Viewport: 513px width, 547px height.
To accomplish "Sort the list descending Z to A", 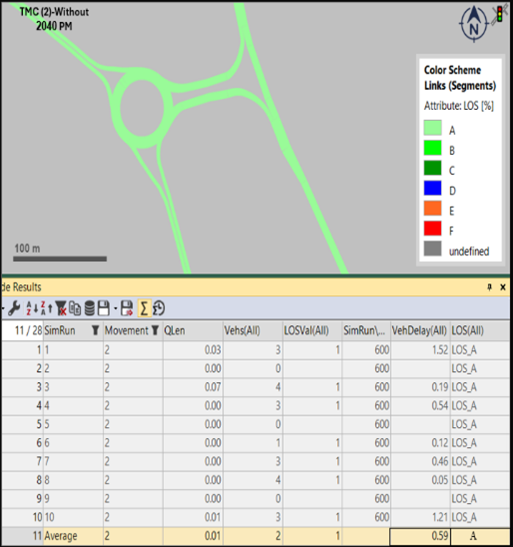I will click(x=46, y=309).
